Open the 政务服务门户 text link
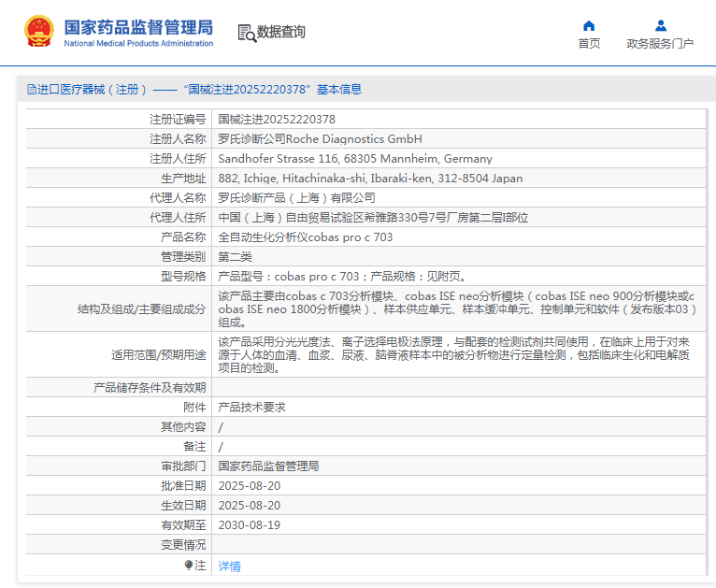This screenshot has height=588, width=716. 660,44
